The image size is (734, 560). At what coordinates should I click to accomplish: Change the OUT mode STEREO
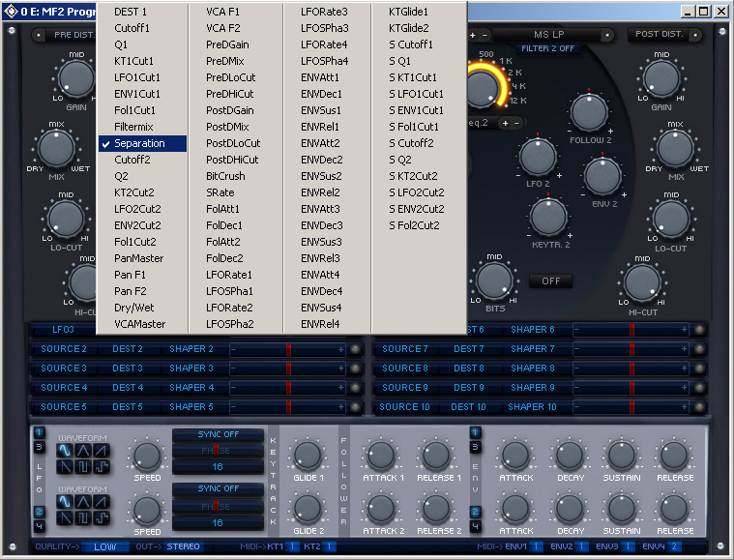pyautogui.click(x=183, y=546)
